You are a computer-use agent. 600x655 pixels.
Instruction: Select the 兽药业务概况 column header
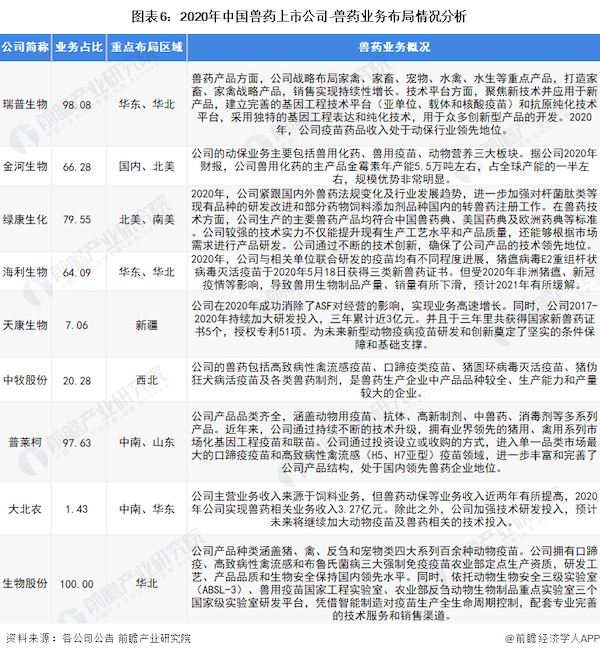(394, 47)
